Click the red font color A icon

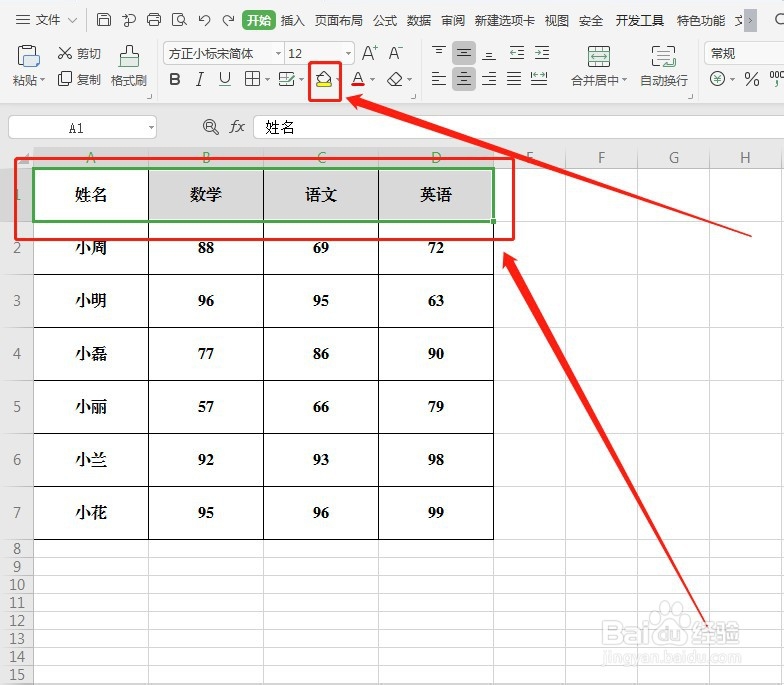click(358, 79)
